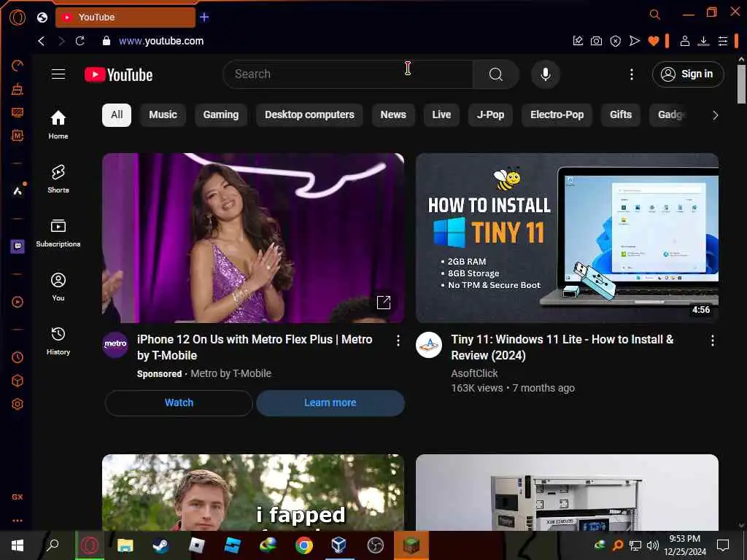This screenshot has height=560, width=747.
Task: Open Settings gear icon in Opera sidebar
Action: (x=18, y=404)
